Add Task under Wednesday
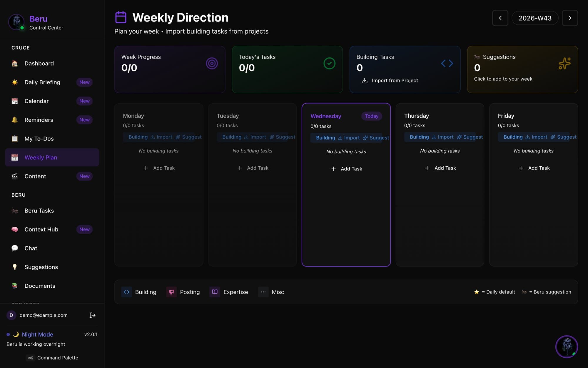The image size is (588, 368). point(346,169)
